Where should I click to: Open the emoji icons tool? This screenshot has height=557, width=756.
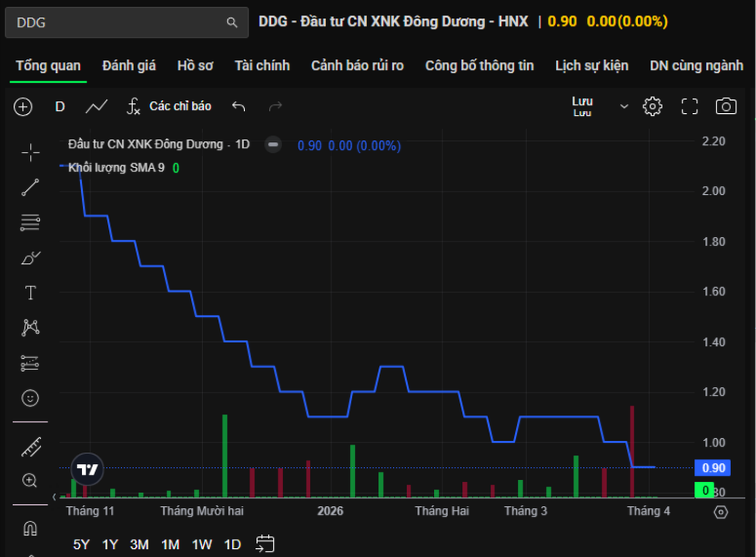(x=30, y=398)
